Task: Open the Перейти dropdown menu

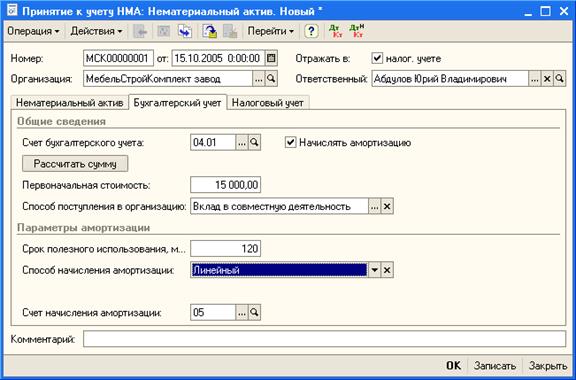Action: tap(270, 31)
